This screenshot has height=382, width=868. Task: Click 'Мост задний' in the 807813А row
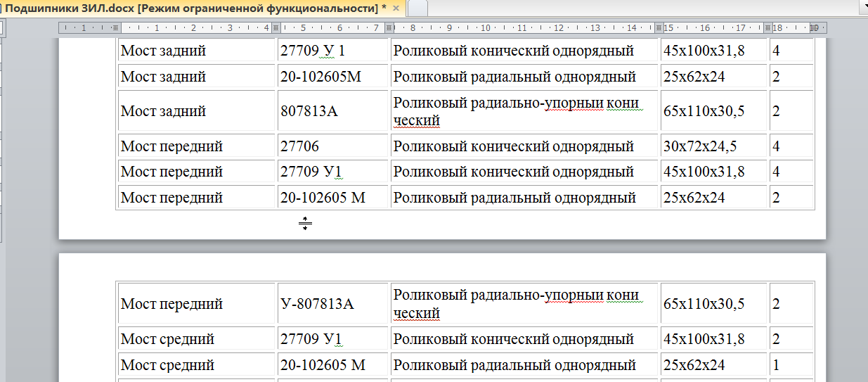point(163,111)
